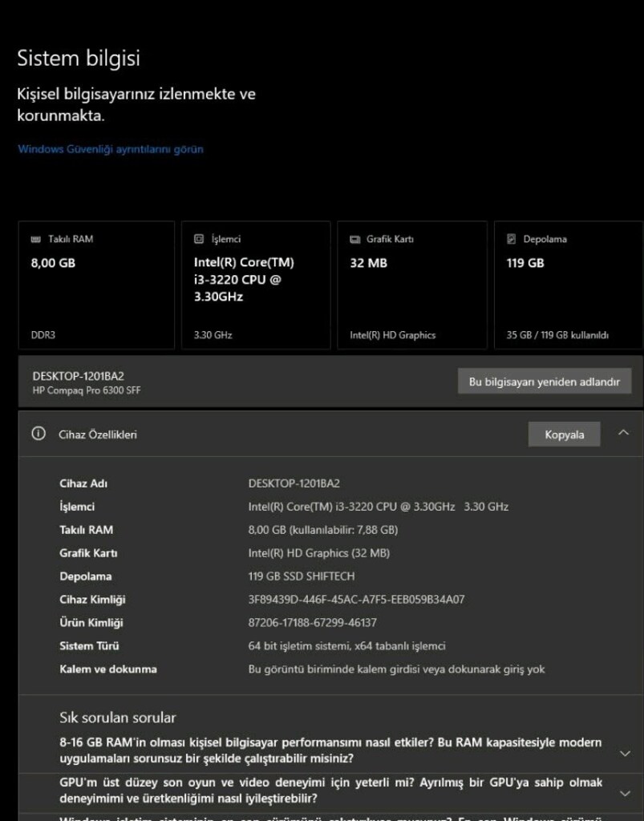This screenshot has height=821, width=644.
Task: Expand the 8-16 GB RAM question
Action: coord(625,754)
